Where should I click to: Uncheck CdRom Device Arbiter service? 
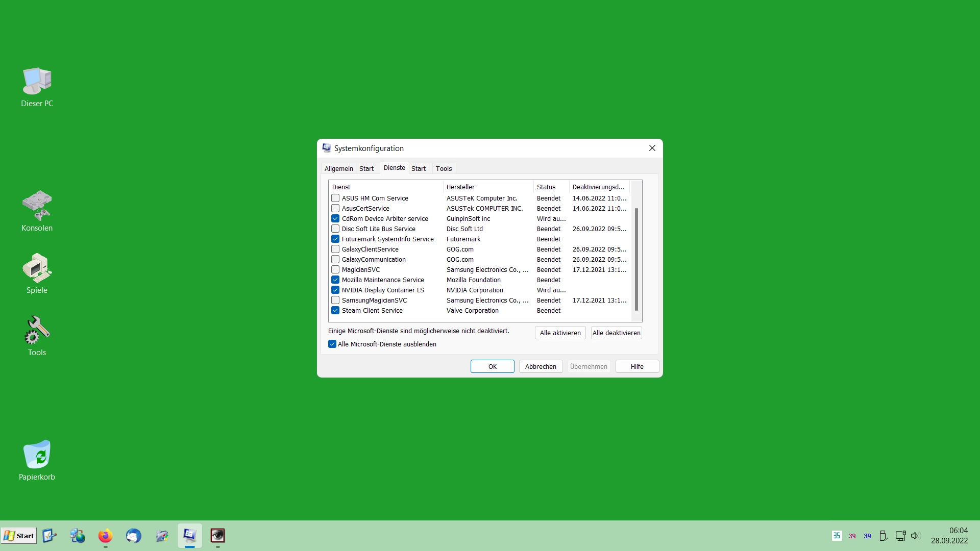coord(335,219)
